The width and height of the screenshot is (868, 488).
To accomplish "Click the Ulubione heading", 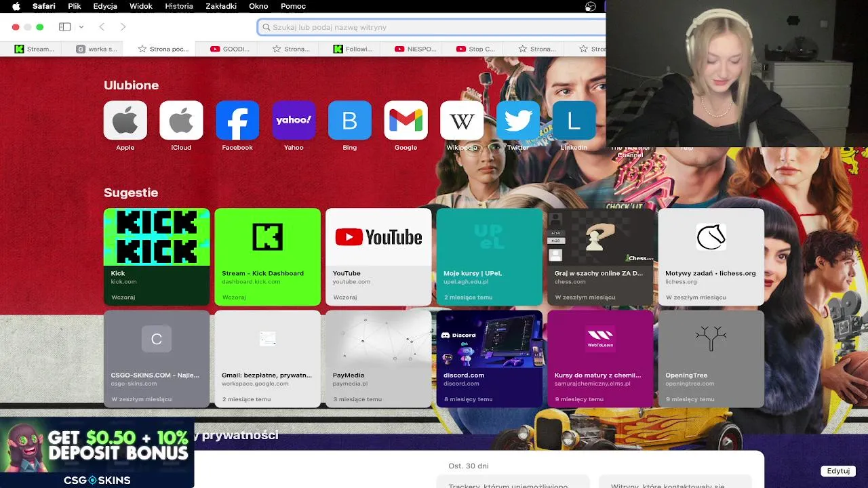I will (131, 85).
